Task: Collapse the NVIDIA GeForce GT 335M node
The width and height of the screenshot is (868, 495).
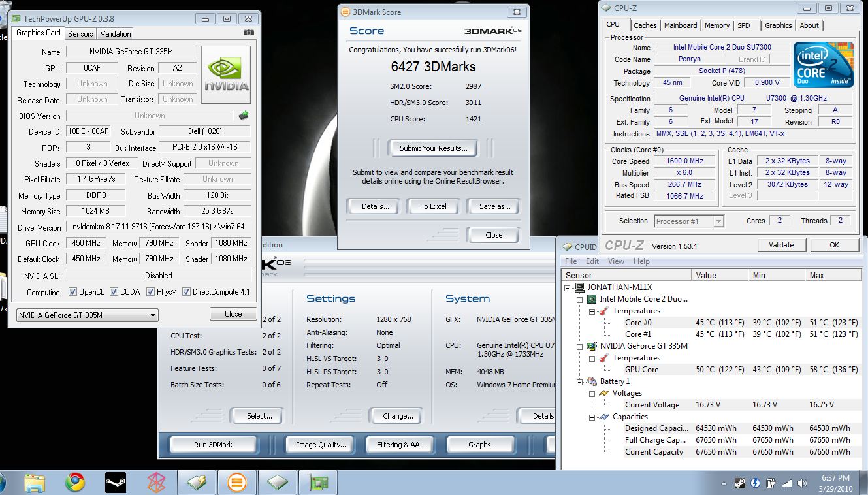Action: [x=579, y=346]
